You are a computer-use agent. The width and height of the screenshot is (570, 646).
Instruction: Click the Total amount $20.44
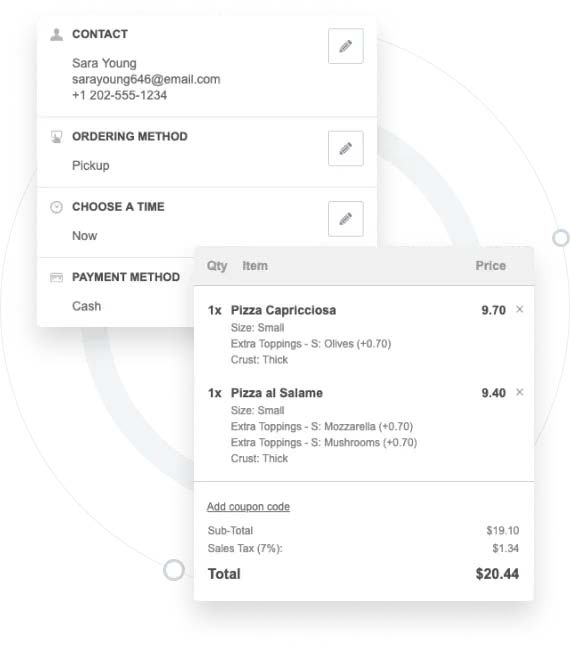[497, 574]
